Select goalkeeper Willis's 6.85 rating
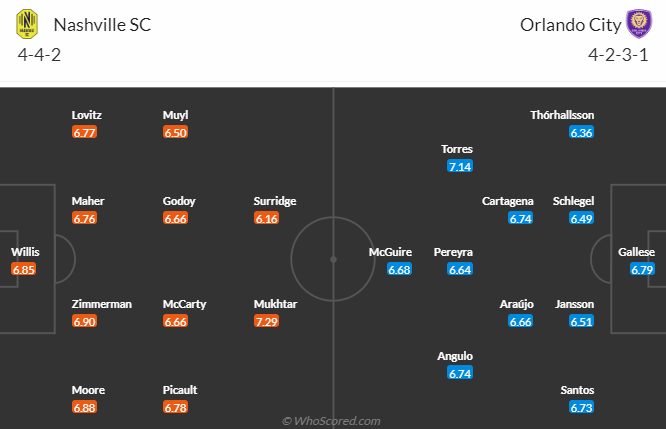The image size is (666, 429). click(24, 269)
